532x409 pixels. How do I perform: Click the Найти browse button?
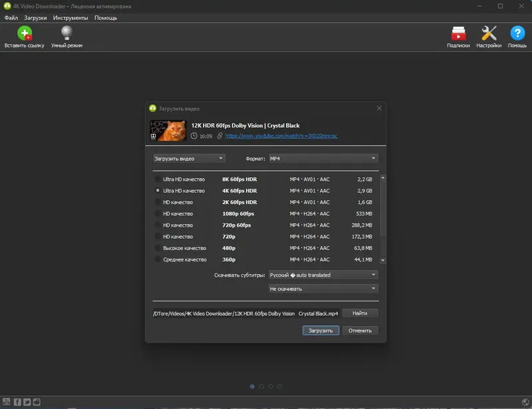tap(360, 313)
